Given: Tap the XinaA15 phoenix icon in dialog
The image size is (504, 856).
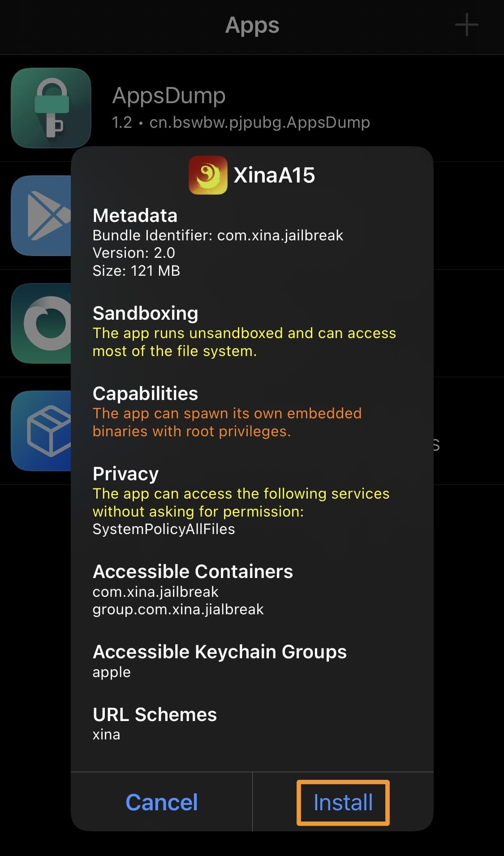Looking at the screenshot, I should (208, 175).
